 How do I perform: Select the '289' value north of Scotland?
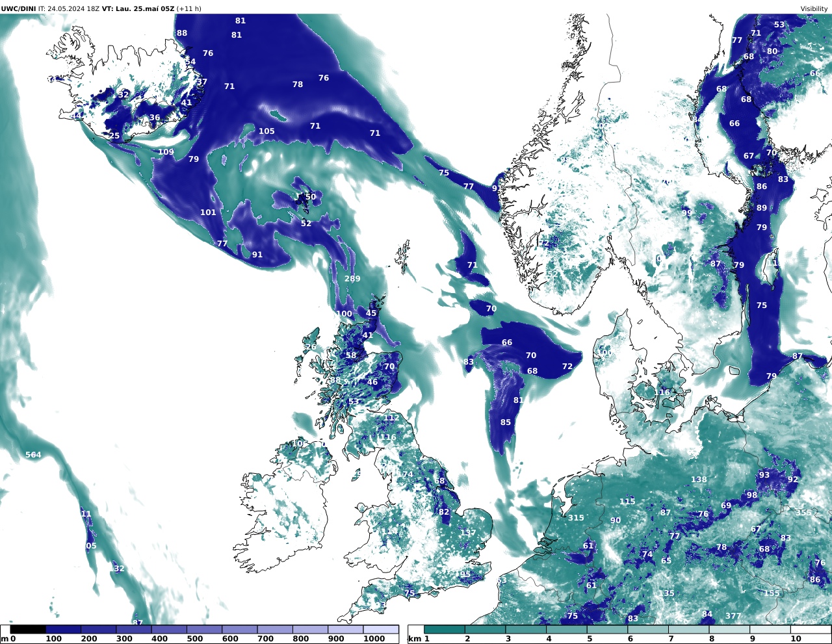[352, 279]
